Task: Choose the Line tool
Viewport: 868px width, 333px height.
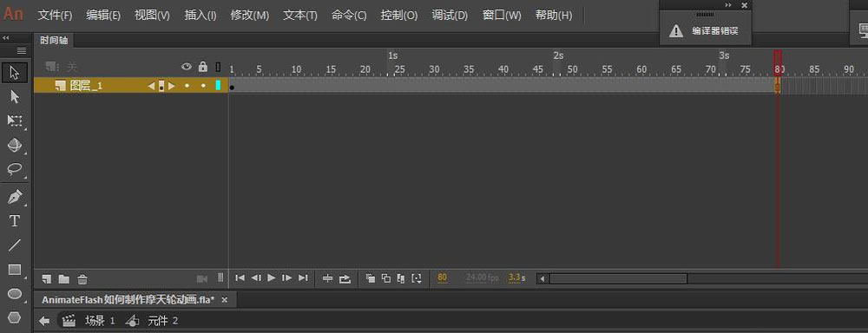Action: [x=15, y=245]
